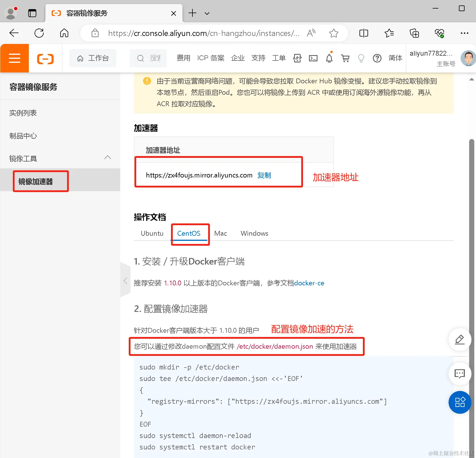This screenshot has width=476, height=458.
Task: Add this page to favorites star
Action: pos(334,33)
